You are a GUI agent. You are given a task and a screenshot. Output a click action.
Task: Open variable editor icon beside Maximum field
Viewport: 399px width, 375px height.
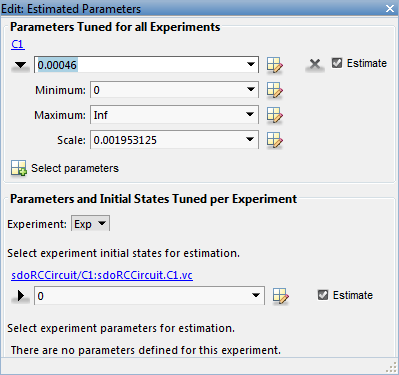coord(275,115)
